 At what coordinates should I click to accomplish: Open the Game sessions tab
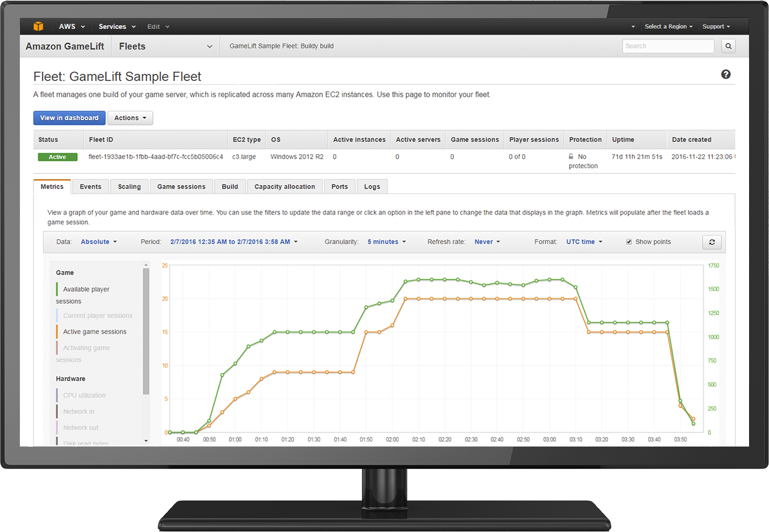(181, 186)
